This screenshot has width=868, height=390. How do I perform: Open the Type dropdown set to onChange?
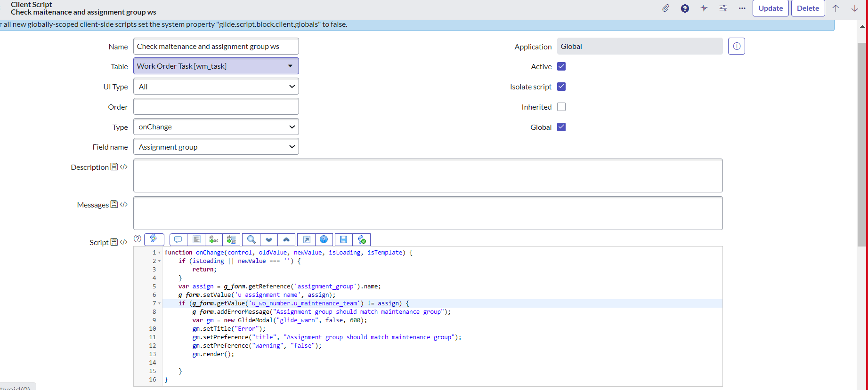216,127
